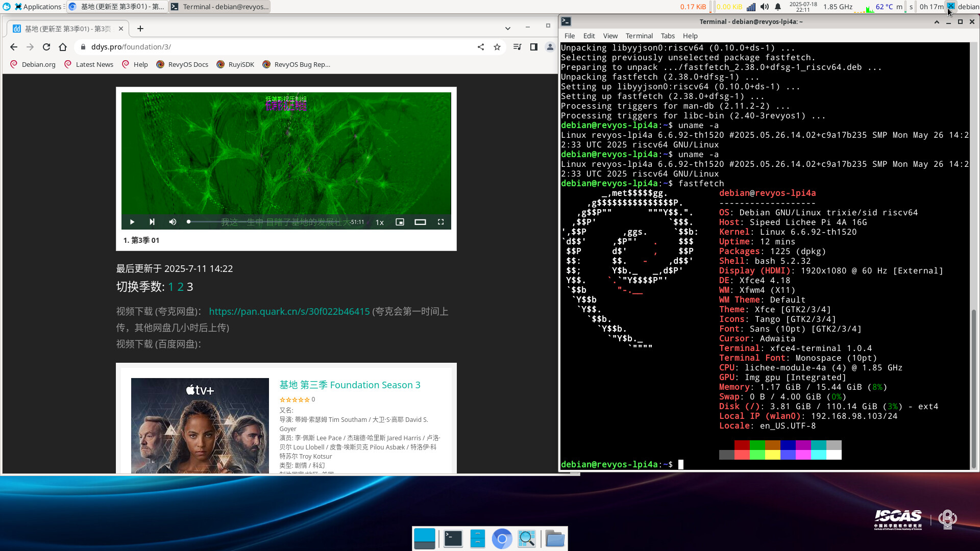This screenshot has height=551, width=980.
Task: Go forward in the browser
Action: coord(30,47)
